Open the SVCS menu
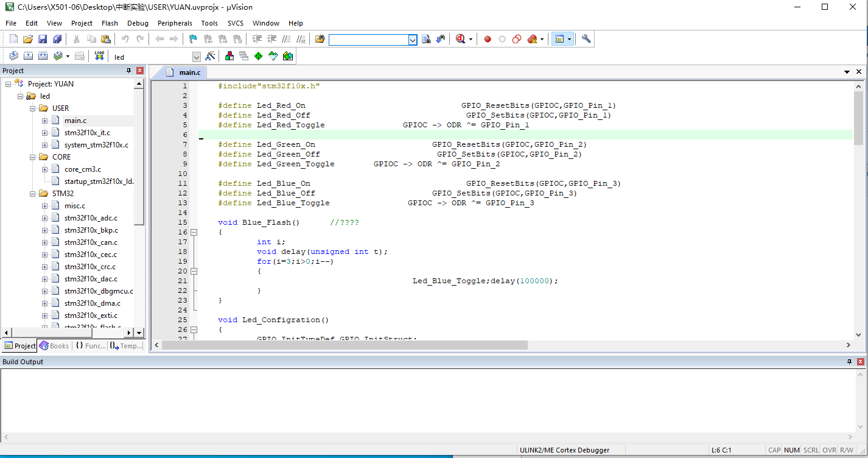The height and width of the screenshot is (458, 868). [x=236, y=23]
